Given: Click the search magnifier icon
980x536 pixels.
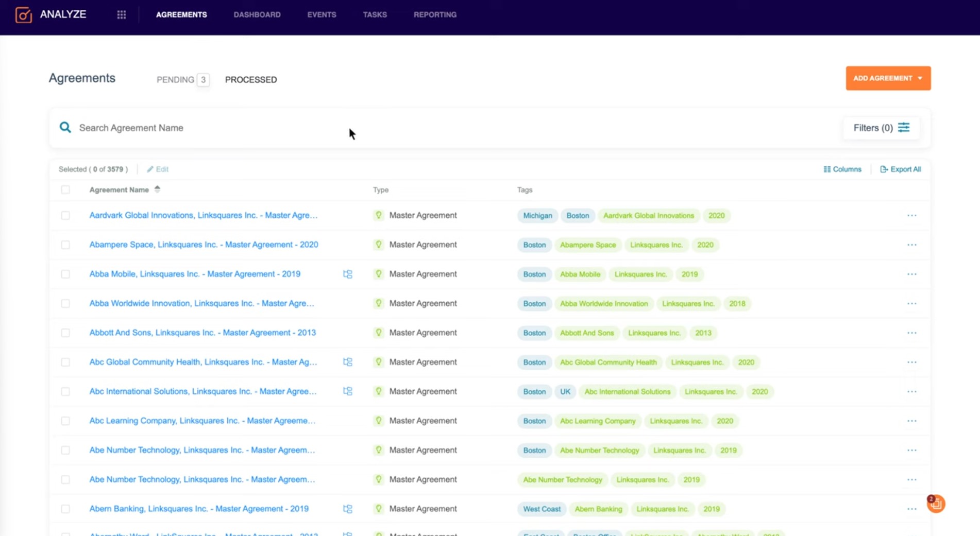Looking at the screenshot, I should (65, 127).
